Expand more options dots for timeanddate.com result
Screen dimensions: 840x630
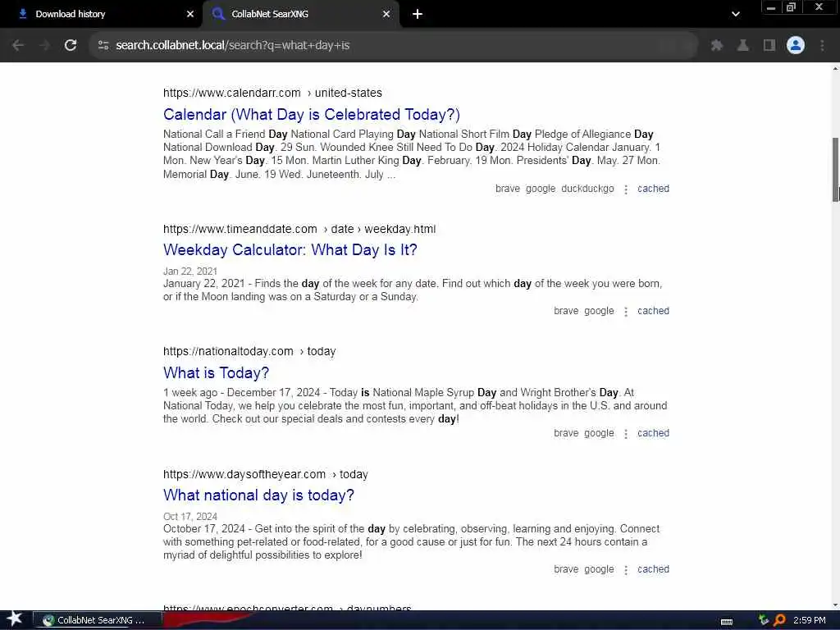[626, 311]
